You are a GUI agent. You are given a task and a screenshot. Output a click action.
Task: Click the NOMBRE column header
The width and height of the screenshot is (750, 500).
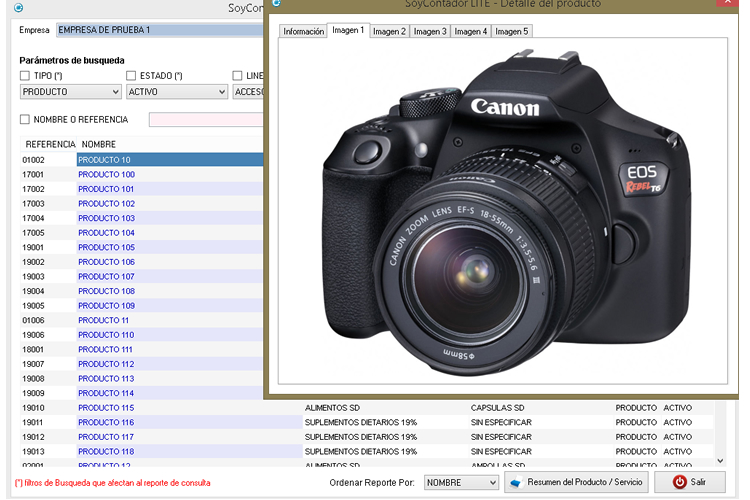99,144
